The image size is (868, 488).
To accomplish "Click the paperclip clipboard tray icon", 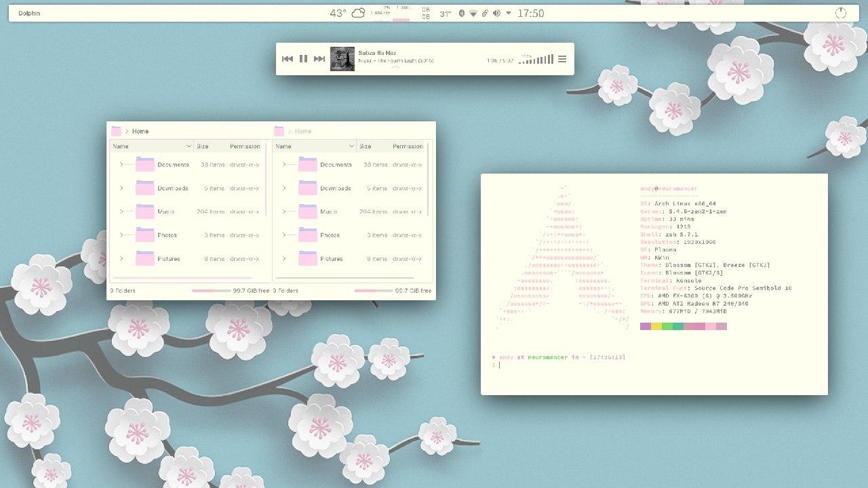I will coord(485,13).
